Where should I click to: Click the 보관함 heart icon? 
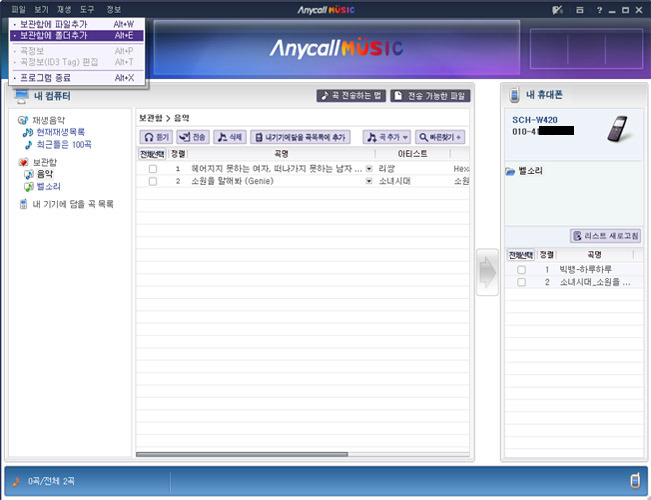click(x=23, y=162)
